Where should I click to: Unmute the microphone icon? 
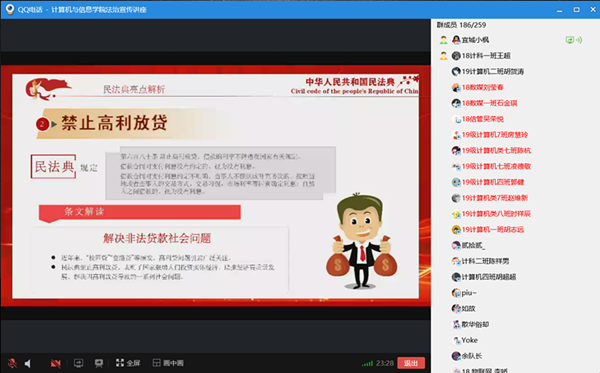pyautogui.click(x=12, y=363)
